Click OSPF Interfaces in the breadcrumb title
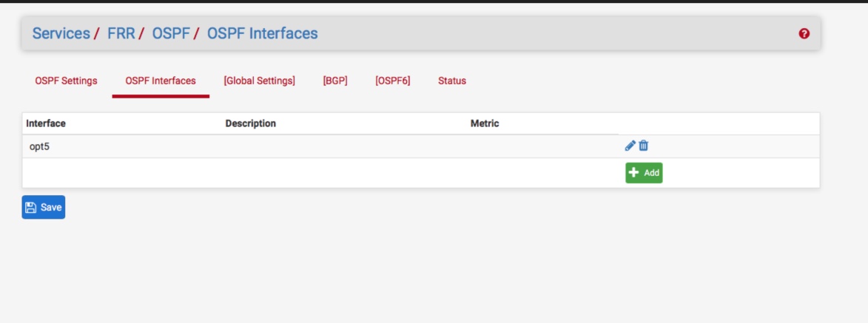This screenshot has width=868, height=323. [262, 34]
